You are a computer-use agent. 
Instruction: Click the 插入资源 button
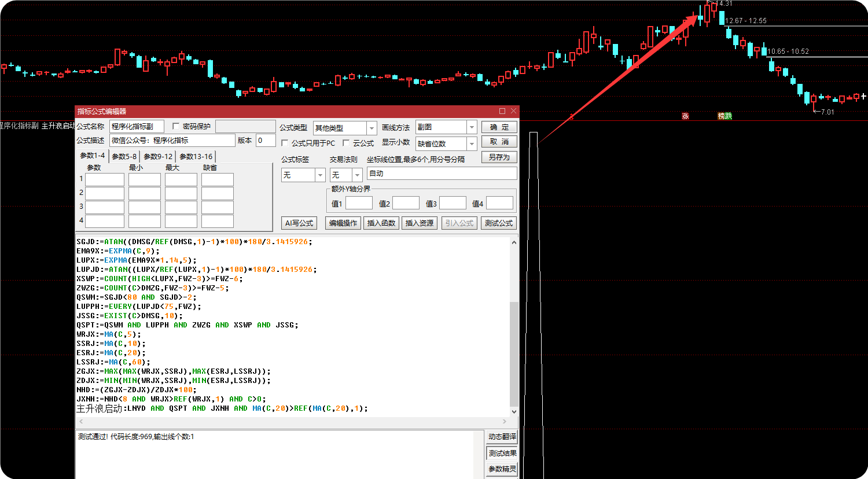(420, 223)
